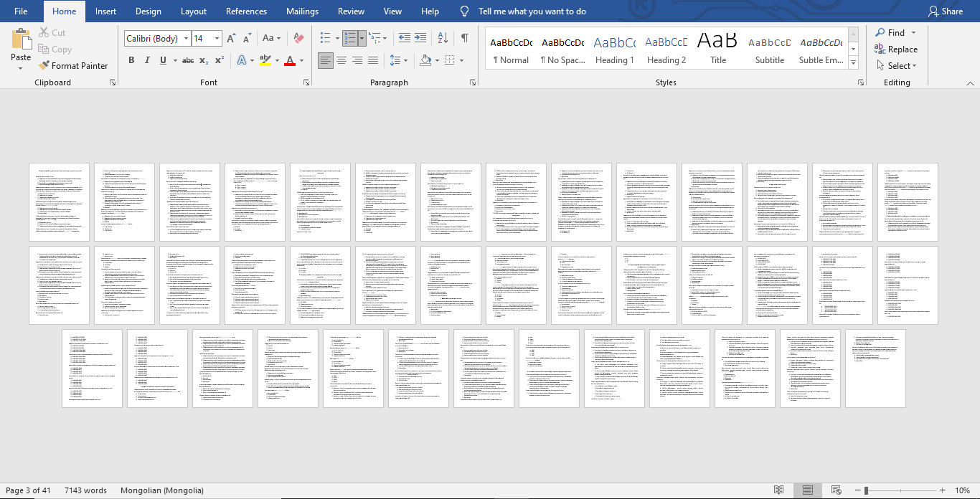This screenshot has width=980, height=499.
Task: Toggle Center alignment
Action: 341,60
